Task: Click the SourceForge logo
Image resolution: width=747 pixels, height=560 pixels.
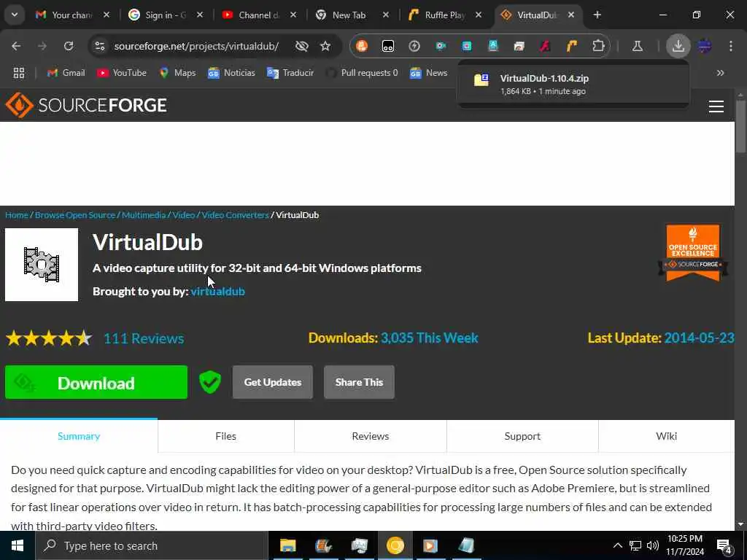Action: (x=86, y=105)
